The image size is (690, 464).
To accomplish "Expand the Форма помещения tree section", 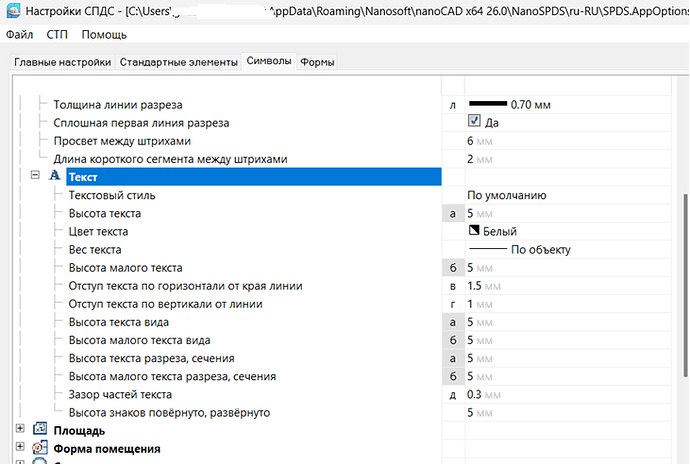I will click(x=20, y=446).
